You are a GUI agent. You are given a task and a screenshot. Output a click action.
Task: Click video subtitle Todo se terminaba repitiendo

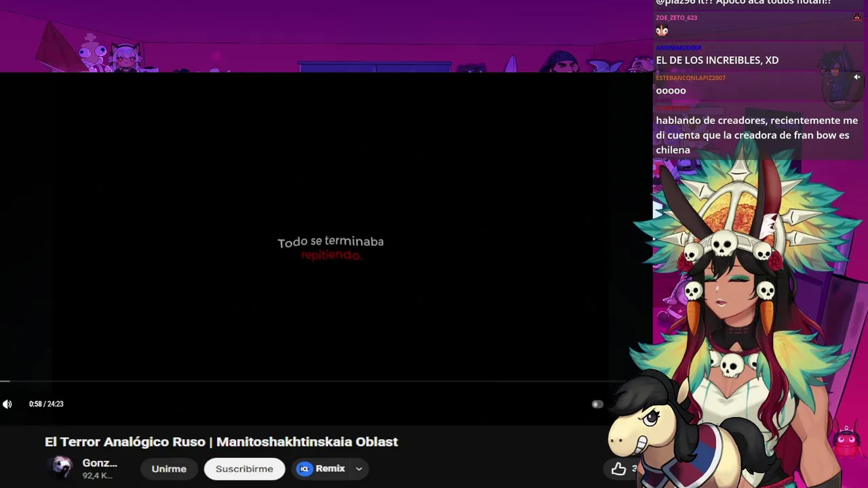click(x=330, y=248)
